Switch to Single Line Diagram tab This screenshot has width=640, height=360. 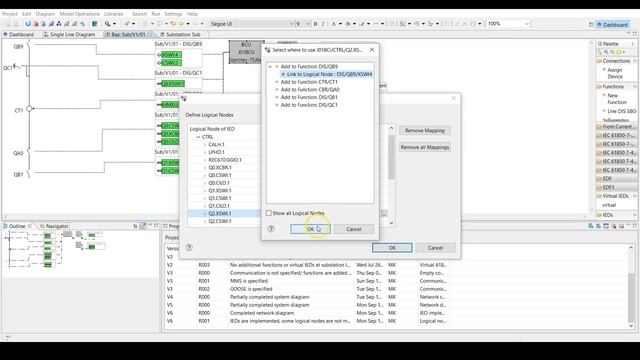coord(69,35)
